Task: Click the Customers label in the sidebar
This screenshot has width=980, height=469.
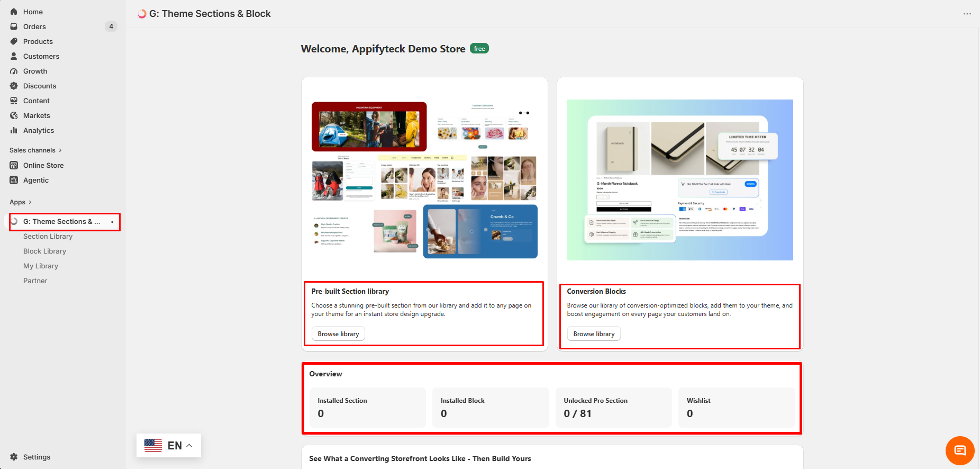Action: click(x=41, y=56)
